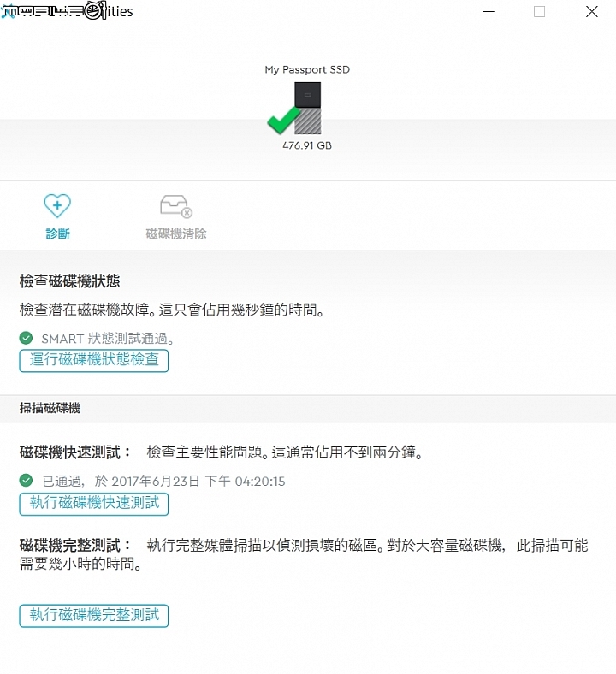Select the My Passport SSD drive icon

coord(307,109)
